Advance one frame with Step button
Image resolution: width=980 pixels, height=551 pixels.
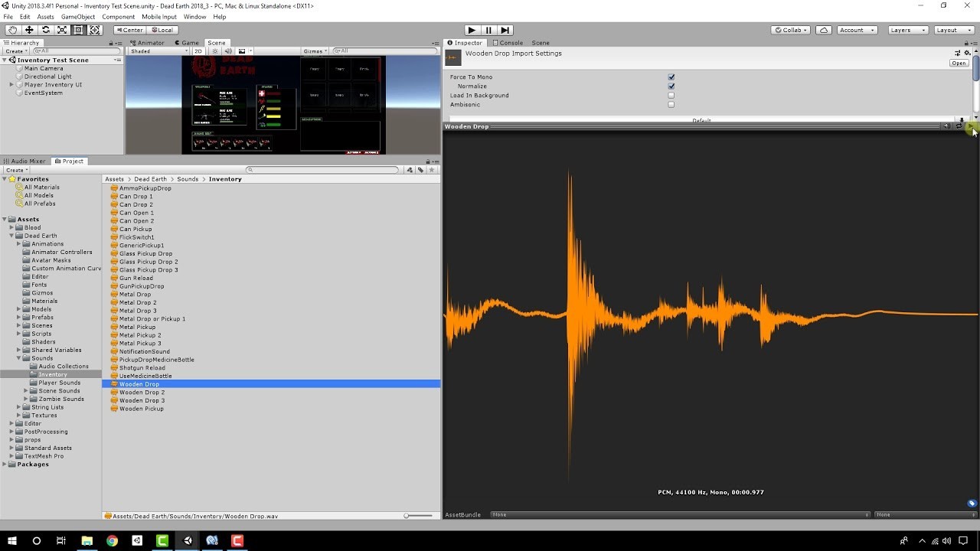pyautogui.click(x=505, y=30)
